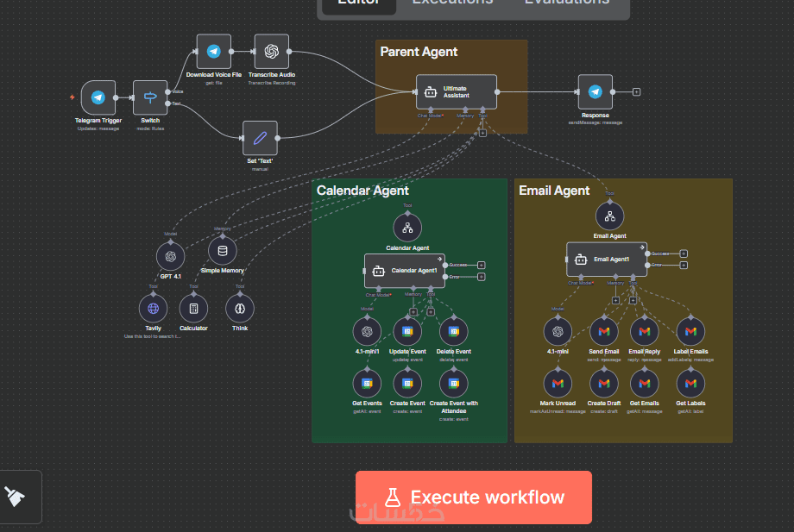The height and width of the screenshot is (532, 794).
Task: Open the Tavily search tool node
Action: coord(153,309)
